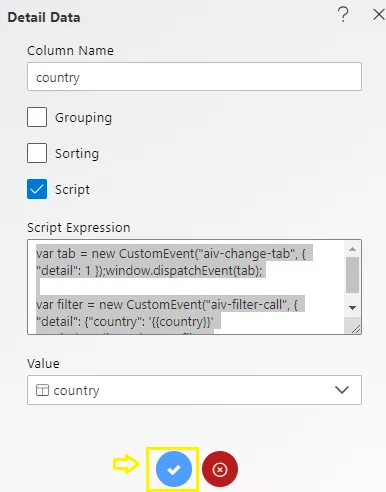Click the blue checkmark confirm button
The height and width of the screenshot is (492, 386).
click(x=174, y=469)
